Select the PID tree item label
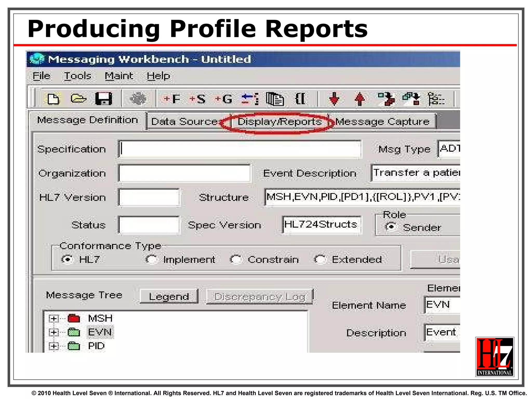Screen dimensions: 532x399 tap(96, 346)
